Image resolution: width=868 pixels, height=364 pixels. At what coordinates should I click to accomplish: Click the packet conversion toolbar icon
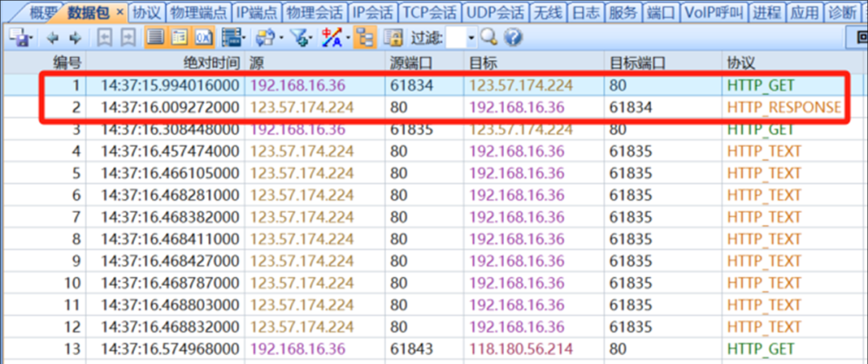click(266, 38)
